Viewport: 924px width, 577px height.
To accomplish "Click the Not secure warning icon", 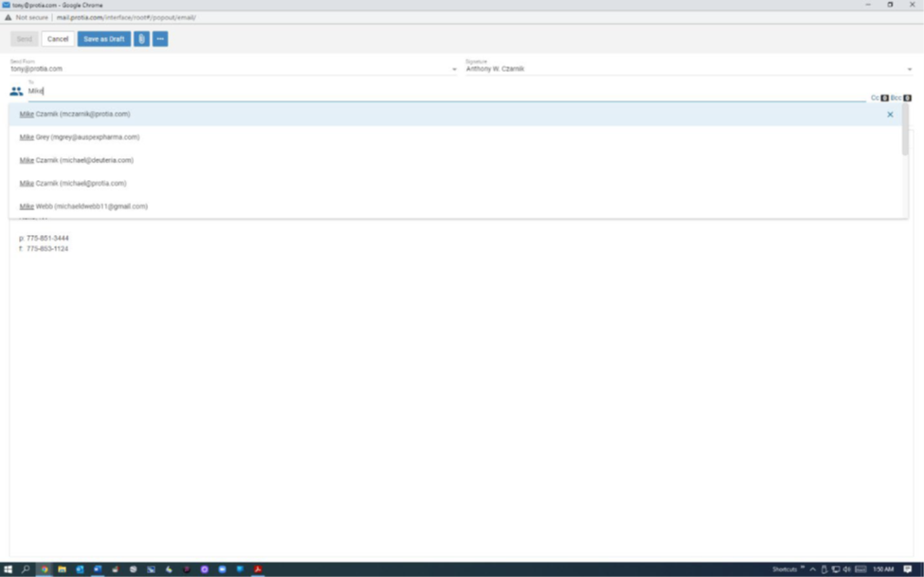I will [x=9, y=17].
